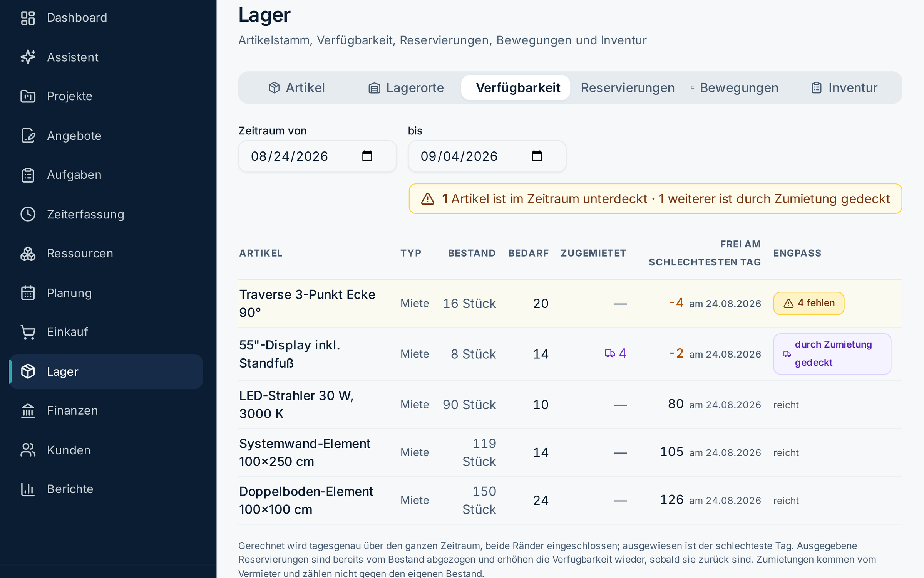Viewport: 924px width, 578px height.
Task: Switch to the Reservierungen tab
Action: [x=628, y=88]
